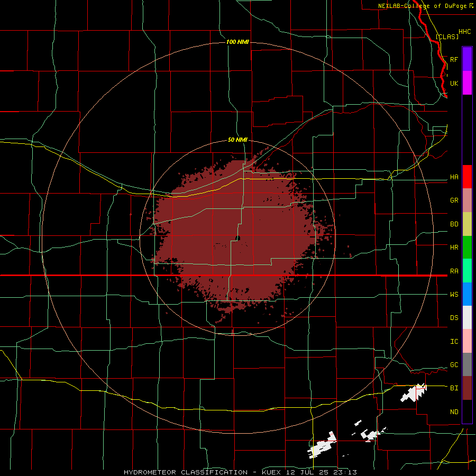Click the HR legend label
Image resolution: width=476 pixels, height=476 pixels.
(454, 248)
